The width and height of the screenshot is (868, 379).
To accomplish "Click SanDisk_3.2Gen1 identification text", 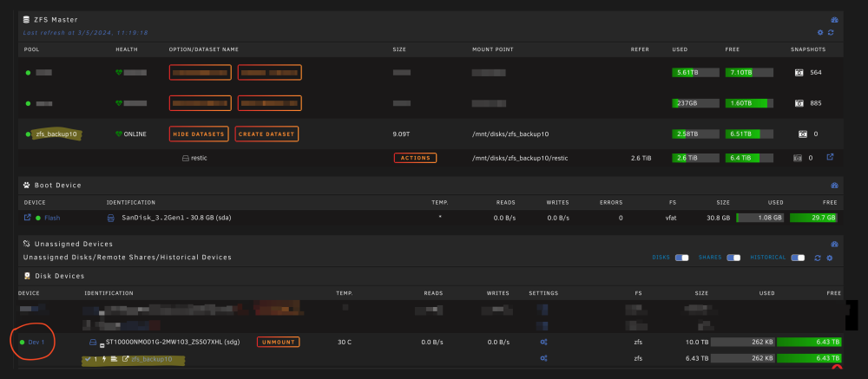I will coord(177,218).
